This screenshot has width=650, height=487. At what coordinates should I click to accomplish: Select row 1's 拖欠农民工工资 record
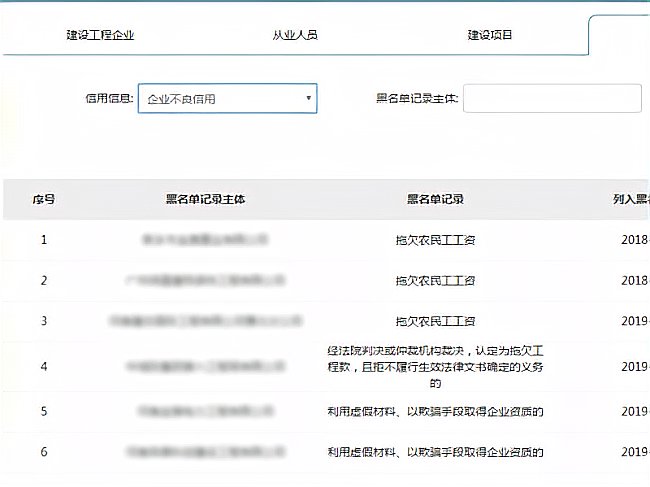point(435,240)
